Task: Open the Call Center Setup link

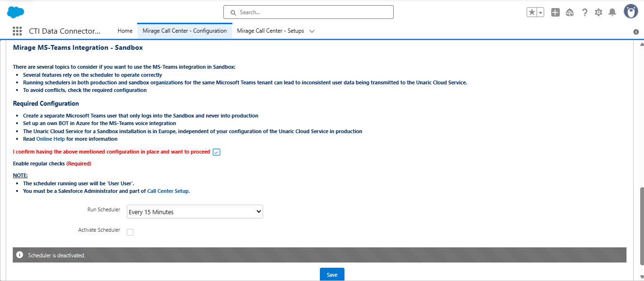Action: 168,191
